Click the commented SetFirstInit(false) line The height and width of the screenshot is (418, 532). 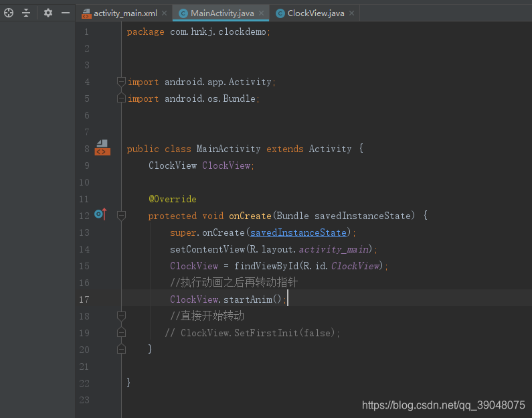pos(252,333)
